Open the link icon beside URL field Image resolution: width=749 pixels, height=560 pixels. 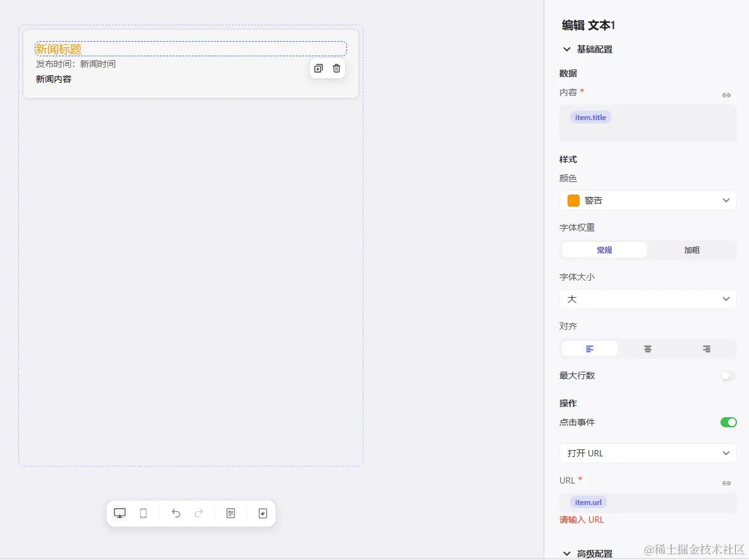pos(726,483)
